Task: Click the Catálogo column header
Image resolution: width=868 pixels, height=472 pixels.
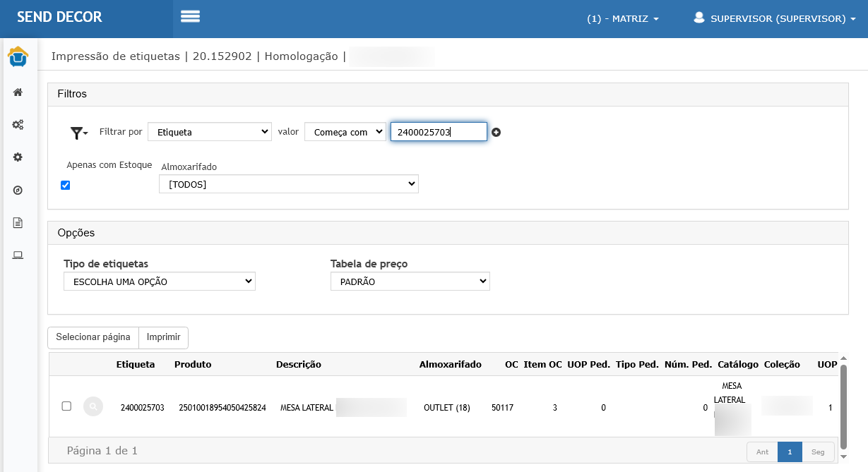Action: (x=738, y=365)
